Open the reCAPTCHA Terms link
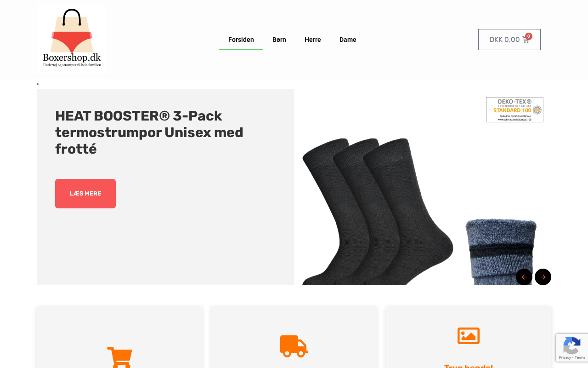588x368 pixels. (x=580, y=357)
